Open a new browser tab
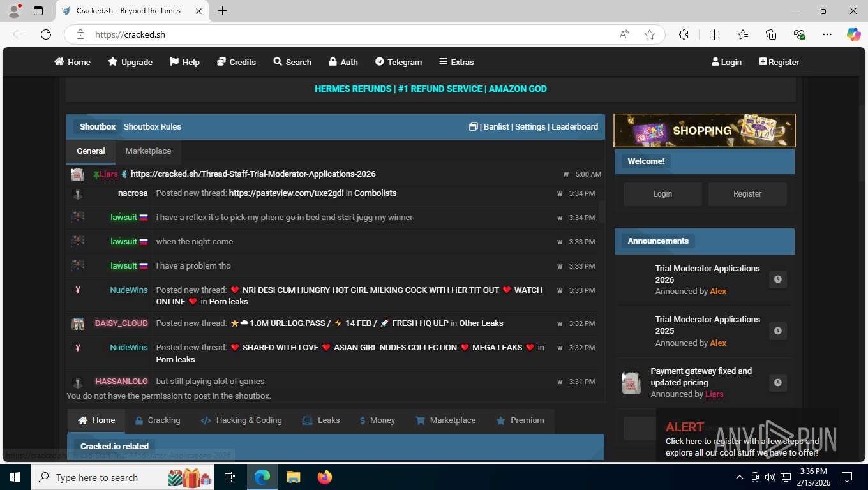Screen dimensions: 868x490 [x=222, y=11]
